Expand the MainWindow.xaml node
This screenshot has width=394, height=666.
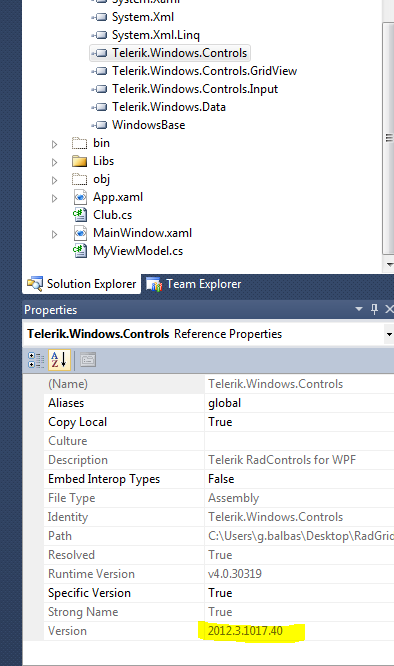[x=54, y=234]
